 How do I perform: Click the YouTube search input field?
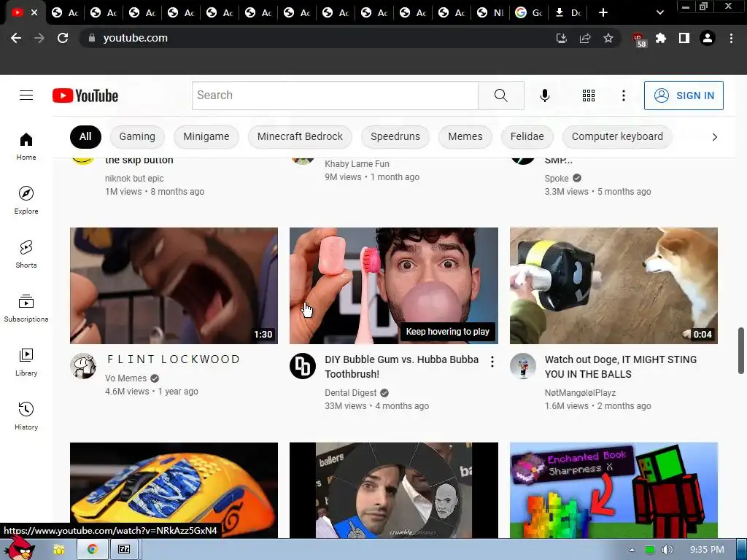coord(335,96)
